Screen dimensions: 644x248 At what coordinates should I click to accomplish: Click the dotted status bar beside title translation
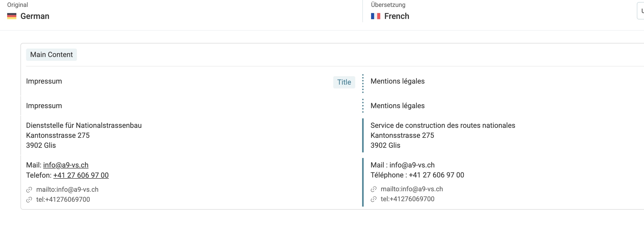pyautogui.click(x=363, y=84)
